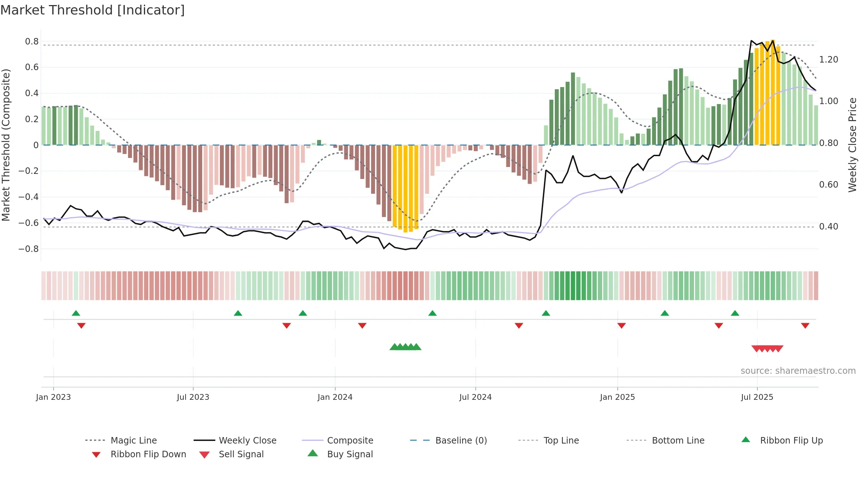The image size is (868, 488).
Task: Click the −0.8 left axis tick label
Action: (29, 249)
